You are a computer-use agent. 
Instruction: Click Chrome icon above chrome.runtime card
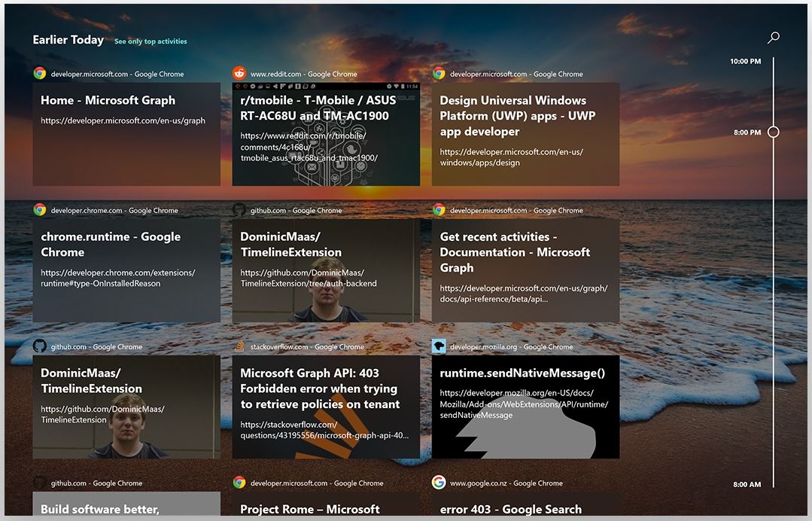point(39,210)
